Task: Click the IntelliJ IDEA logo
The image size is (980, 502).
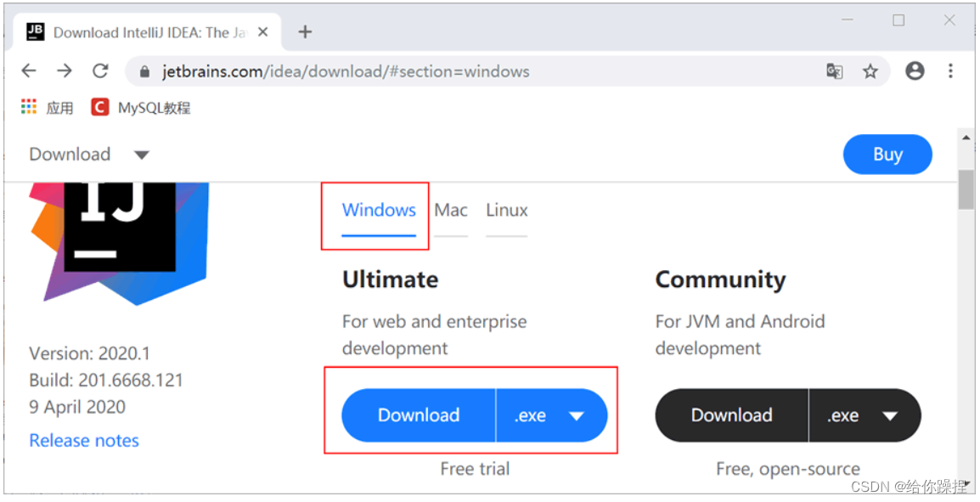Action: click(120, 243)
